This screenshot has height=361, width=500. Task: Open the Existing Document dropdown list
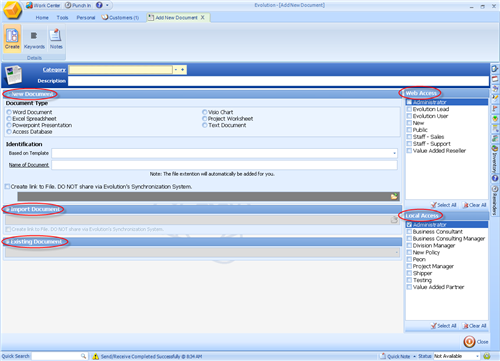397,252
